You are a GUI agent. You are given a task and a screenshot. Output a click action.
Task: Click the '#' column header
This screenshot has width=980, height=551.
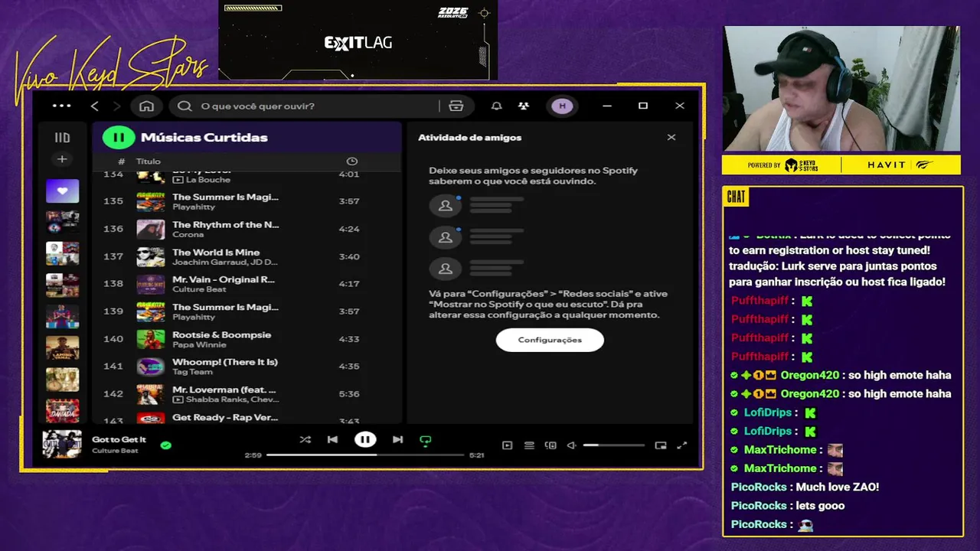pyautogui.click(x=122, y=161)
